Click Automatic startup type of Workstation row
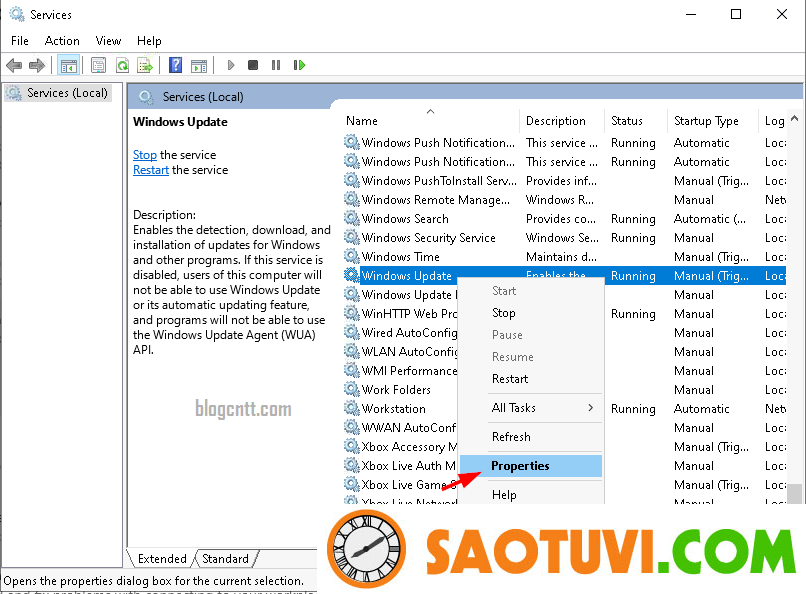 (x=702, y=409)
